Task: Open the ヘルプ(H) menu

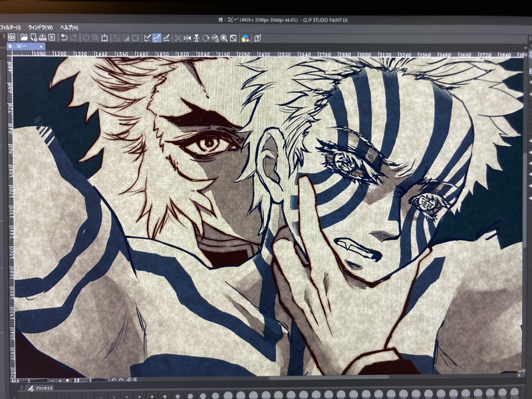Action: (69, 27)
